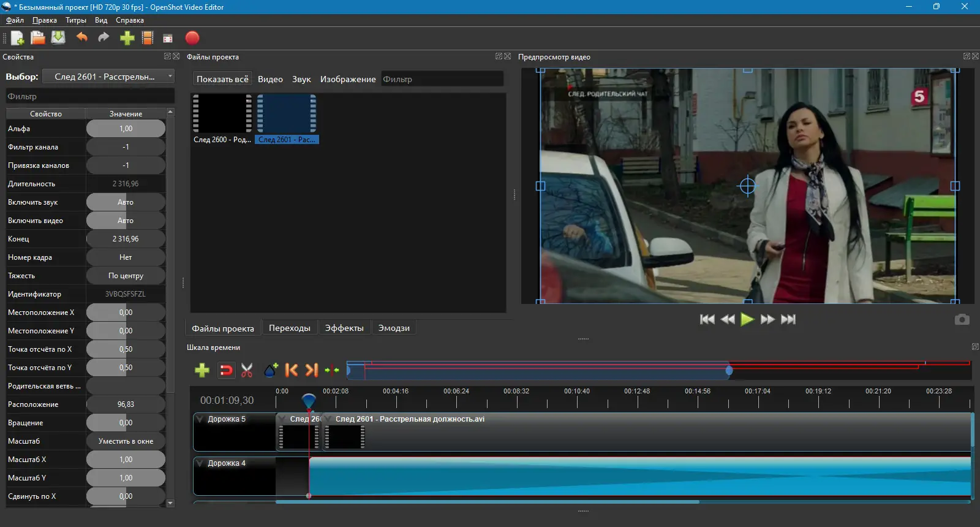Toggle timeline snapping magnet
The width and height of the screenshot is (980, 527).
(x=226, y=370)
